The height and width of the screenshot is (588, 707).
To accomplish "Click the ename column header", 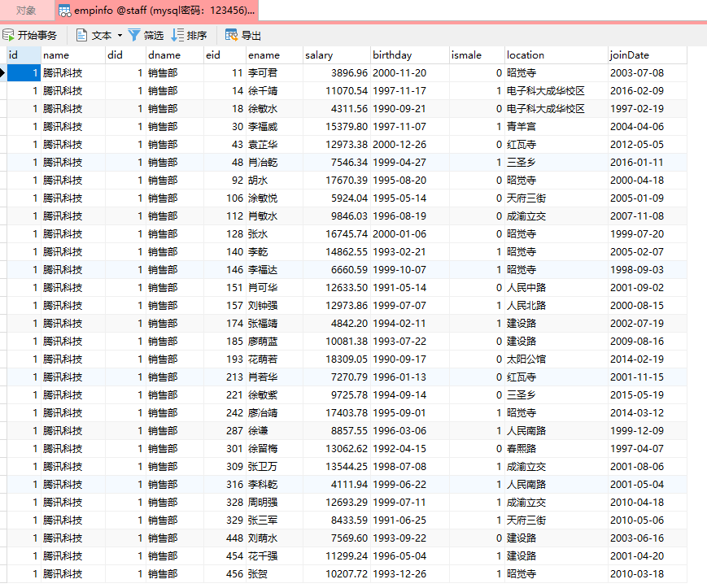I will [x=275, y=55].
